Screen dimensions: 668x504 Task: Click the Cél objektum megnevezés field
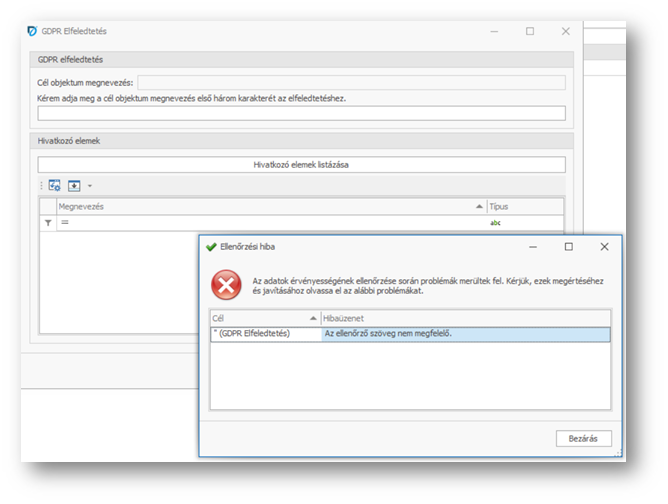[351, 82]
